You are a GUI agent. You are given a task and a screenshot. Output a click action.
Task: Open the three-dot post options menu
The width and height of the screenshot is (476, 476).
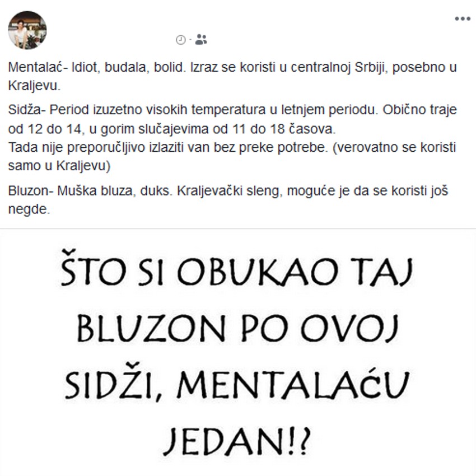[463, 19]
